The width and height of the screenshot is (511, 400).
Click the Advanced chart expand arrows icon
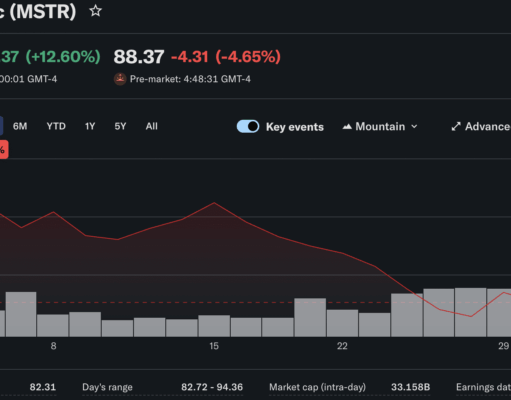(x=456, y=127)
